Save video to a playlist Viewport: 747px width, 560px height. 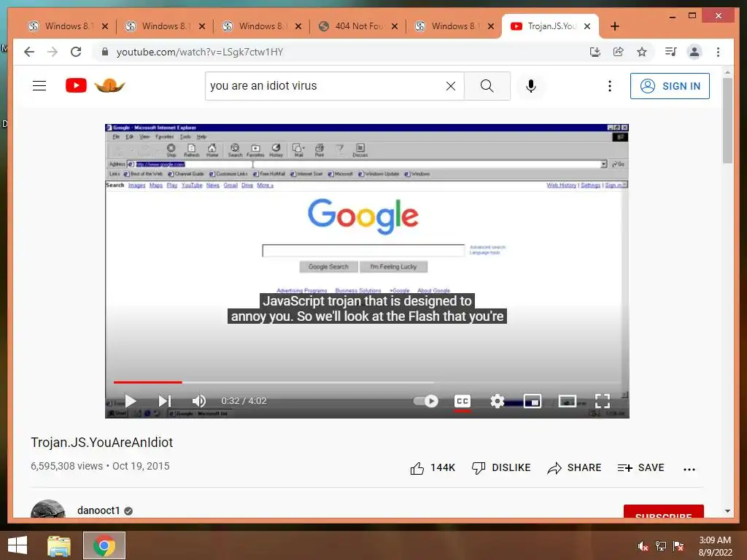pos(640,468)
